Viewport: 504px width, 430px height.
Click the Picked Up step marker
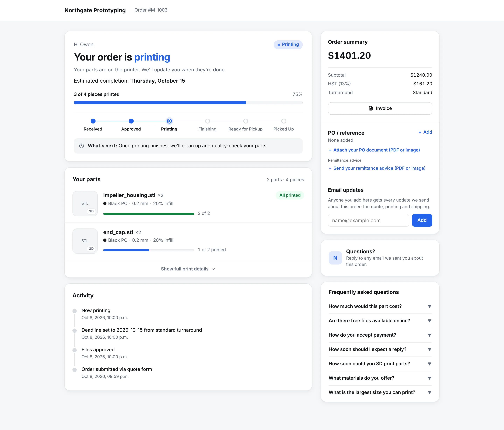coord(284,121)
